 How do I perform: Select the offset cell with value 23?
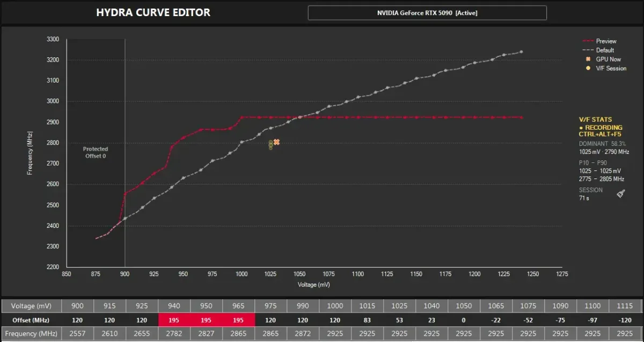[x=432, y=319]
